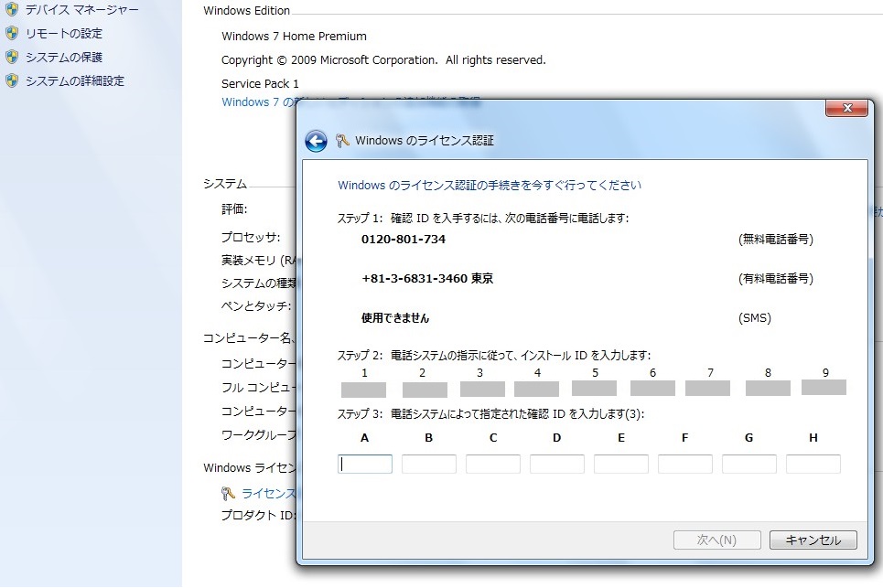The height and width of the screenshot is (588, 883).
Task: Click the shield icon next to システムの保護
Action: 12,57
